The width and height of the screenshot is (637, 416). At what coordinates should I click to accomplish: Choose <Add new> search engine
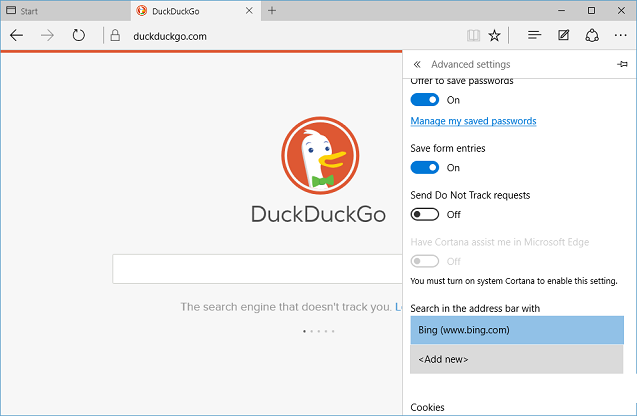[517, 359]
